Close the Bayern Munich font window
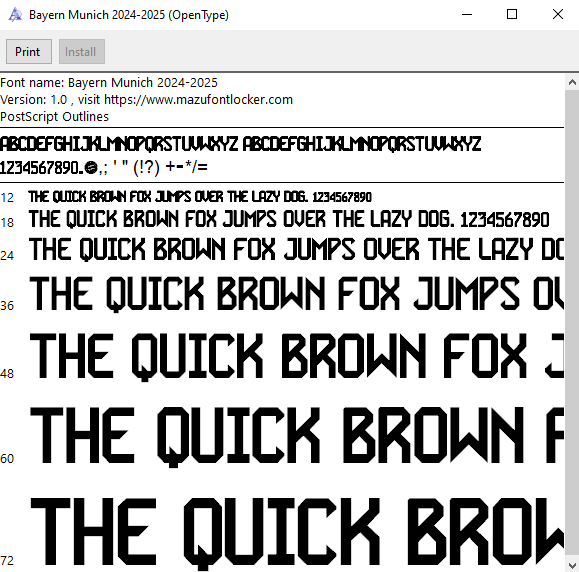The height and width of the screenshot is (572, 579). pos(558,15)
